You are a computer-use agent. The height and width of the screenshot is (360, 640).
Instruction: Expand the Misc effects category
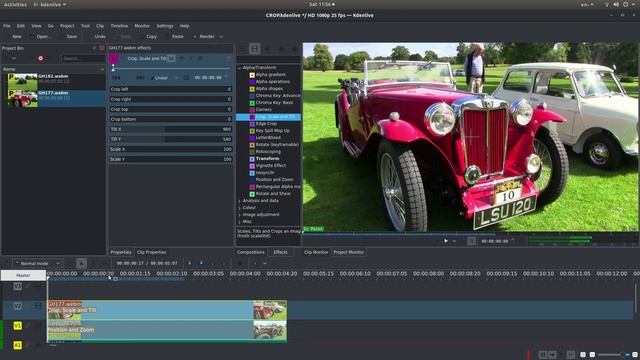click(239, 222)
